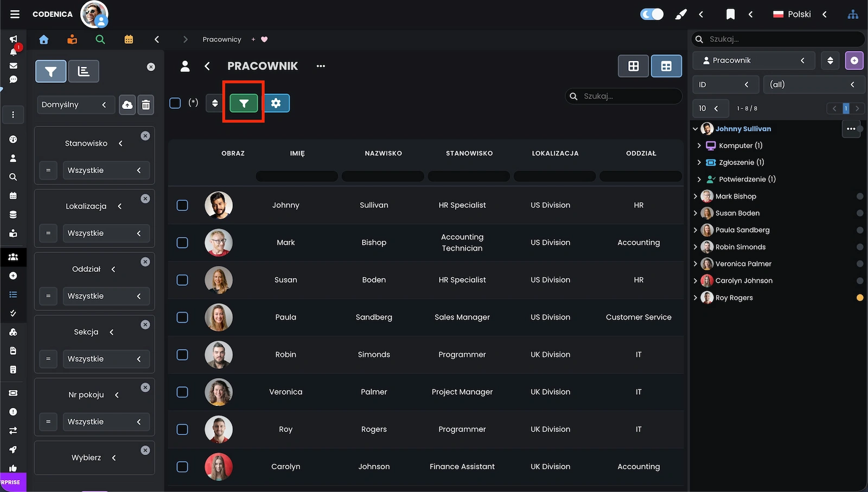Click the Pracownicy breadcrumb item
868x492 pixels.
[x=221, y=39]
